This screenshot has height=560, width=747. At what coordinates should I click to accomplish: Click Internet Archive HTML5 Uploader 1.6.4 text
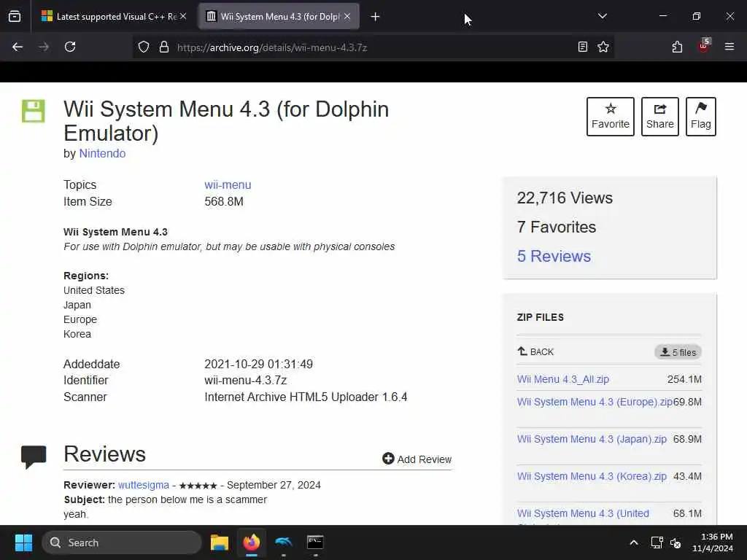pyautogui.click(x=306, y=397)
